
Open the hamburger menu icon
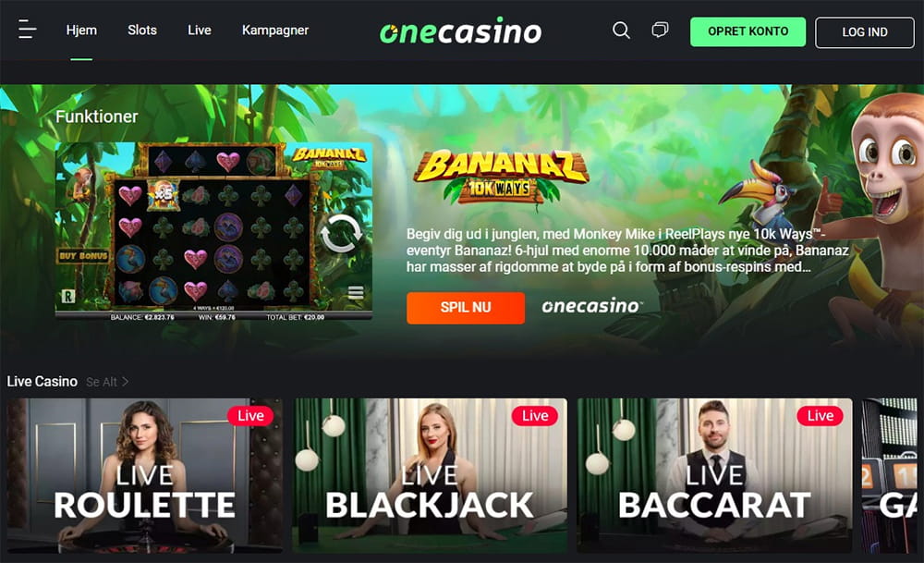point(27,29)
